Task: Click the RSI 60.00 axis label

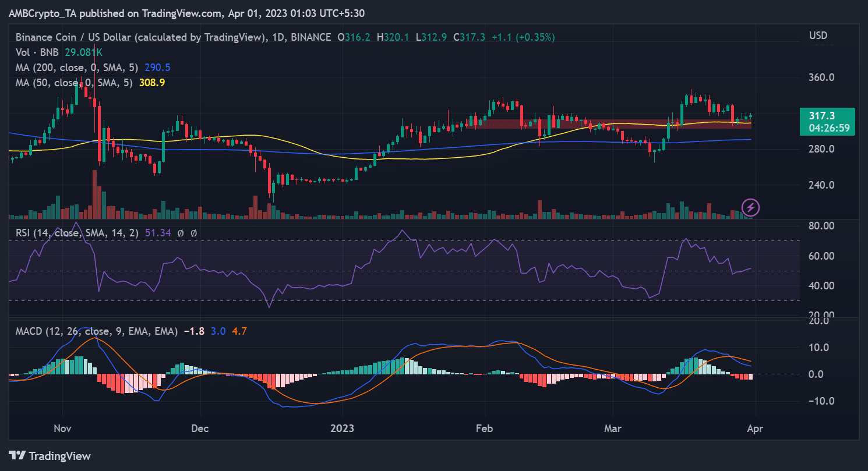Action: point(821,256)
